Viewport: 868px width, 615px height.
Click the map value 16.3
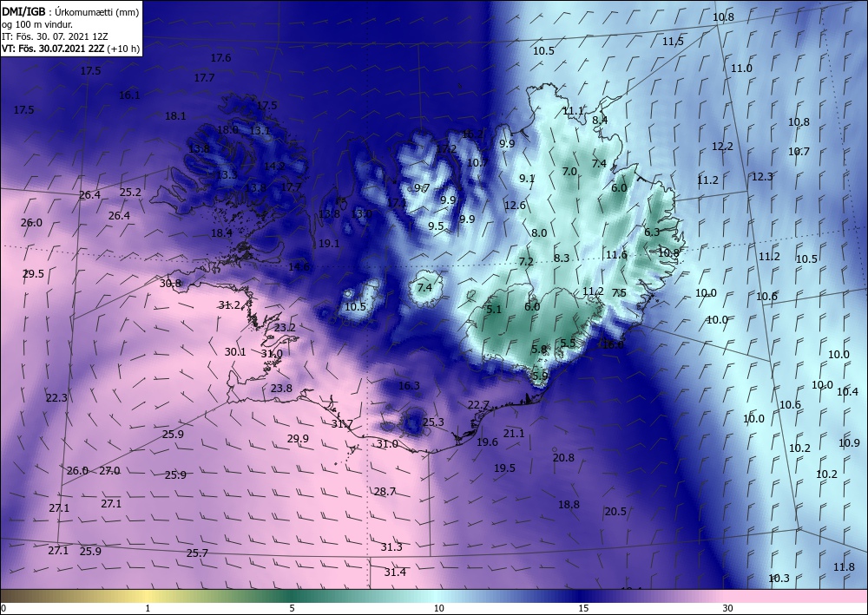click(x=409, y=385)
